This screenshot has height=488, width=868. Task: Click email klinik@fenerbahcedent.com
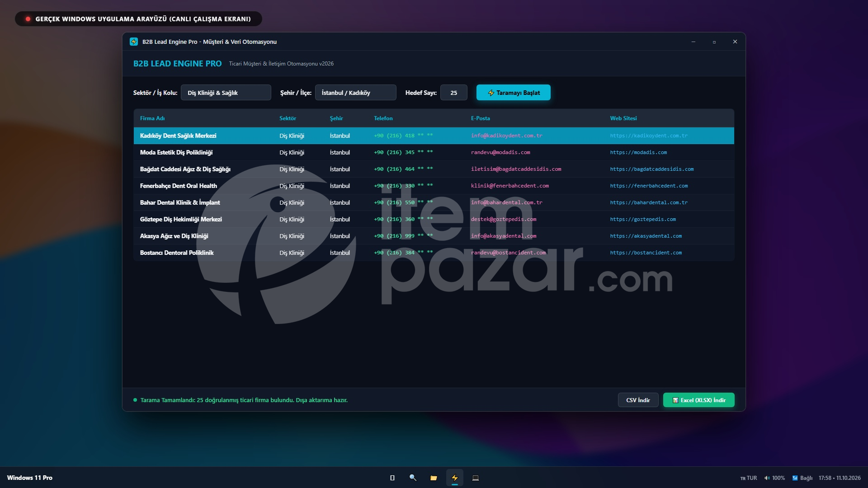click(509, 186)
